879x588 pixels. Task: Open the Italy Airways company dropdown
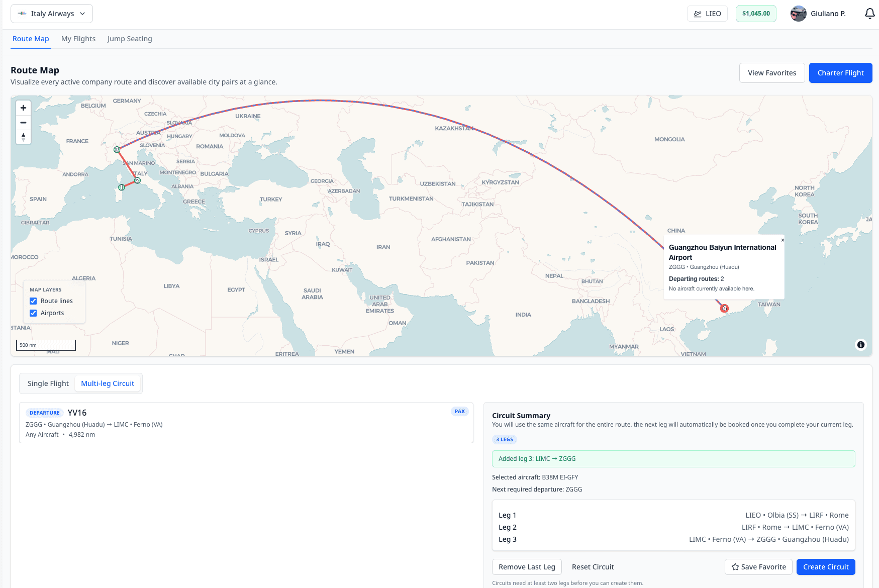coord(52,14)
